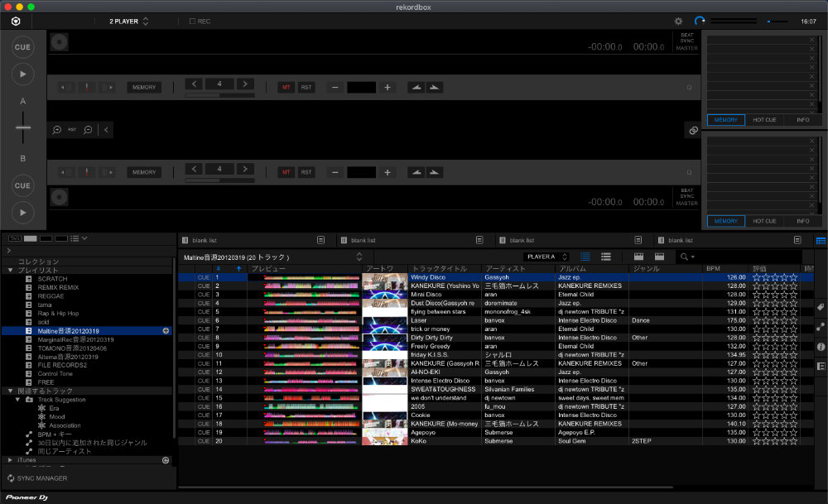This screenshot has width=828, height=504.
Task: Enable BEAT SYNC on deck A
Action: point(687,38)
